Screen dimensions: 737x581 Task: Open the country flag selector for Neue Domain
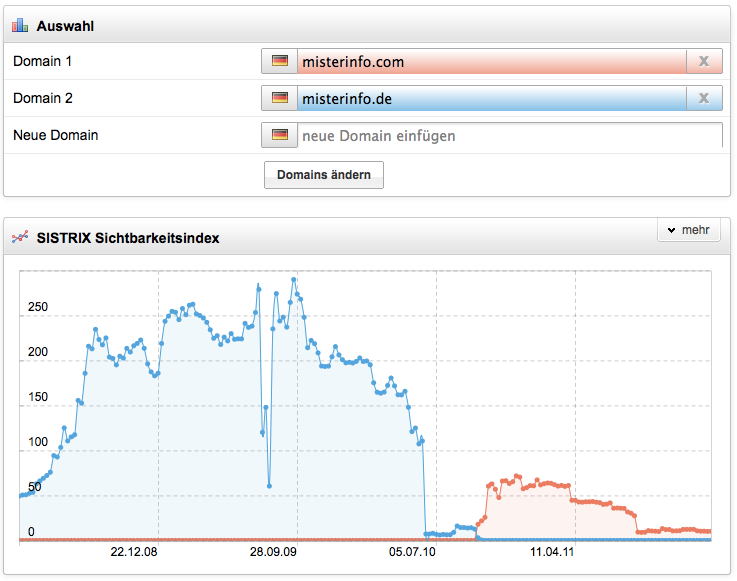[279, 135]
